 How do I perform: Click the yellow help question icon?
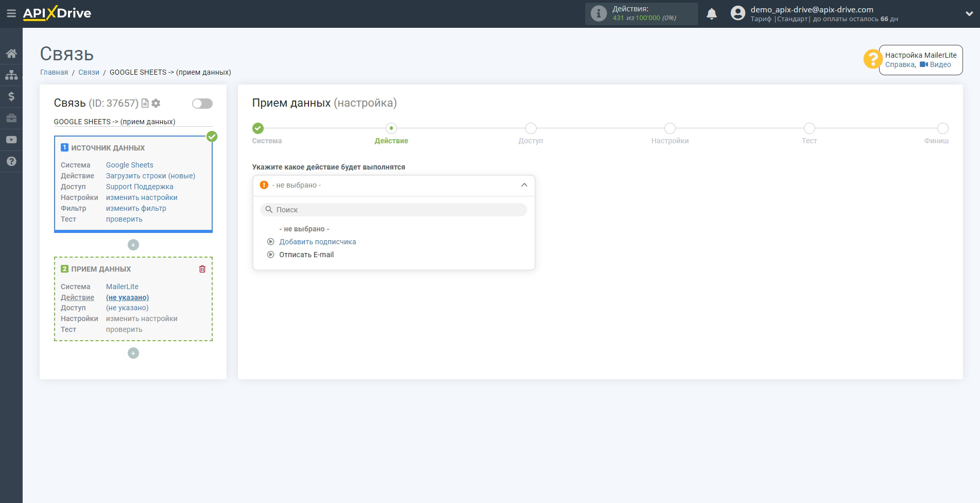click(872, 59)
